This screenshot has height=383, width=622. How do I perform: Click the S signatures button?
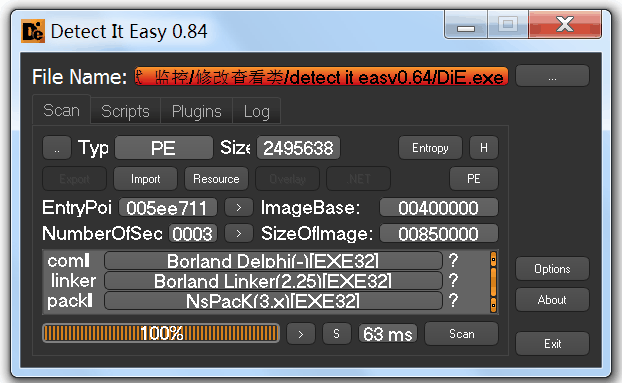pos(336,334)
